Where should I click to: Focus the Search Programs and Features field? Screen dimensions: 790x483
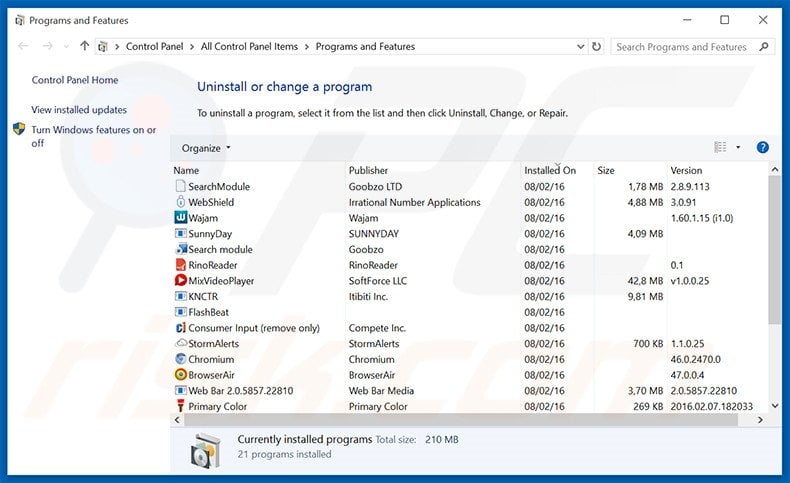point(693,46)
